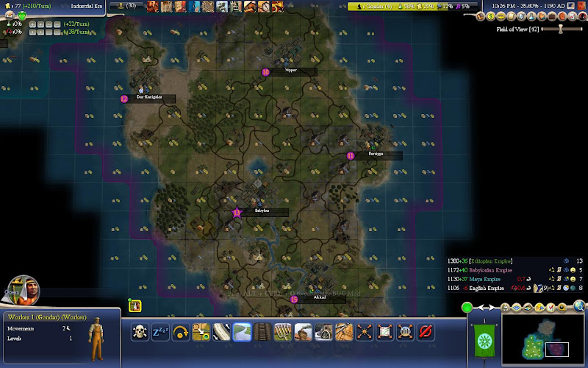Select the city of Babylon label
588x368 pixels.
[262, 210]
